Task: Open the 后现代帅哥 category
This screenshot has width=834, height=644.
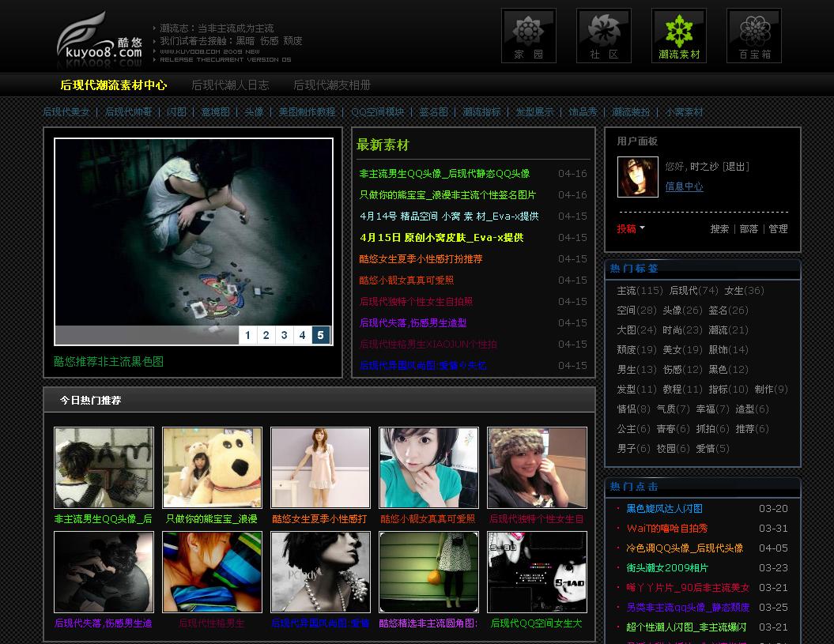Action: click(128, 111)
